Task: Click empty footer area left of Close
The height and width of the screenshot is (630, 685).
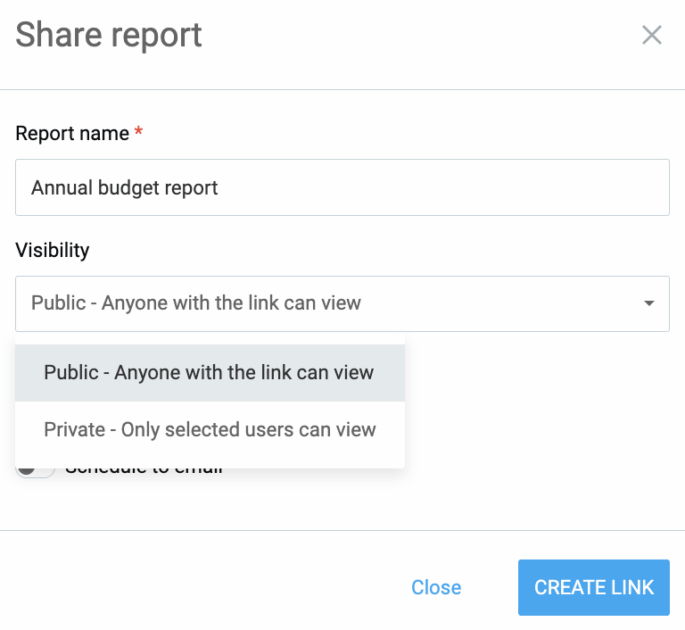Action: click(200, 587)
